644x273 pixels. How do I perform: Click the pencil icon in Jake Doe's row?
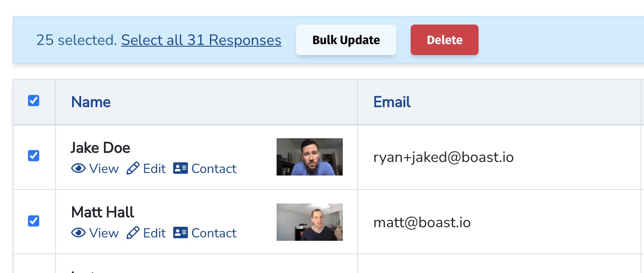coord(133,169)
